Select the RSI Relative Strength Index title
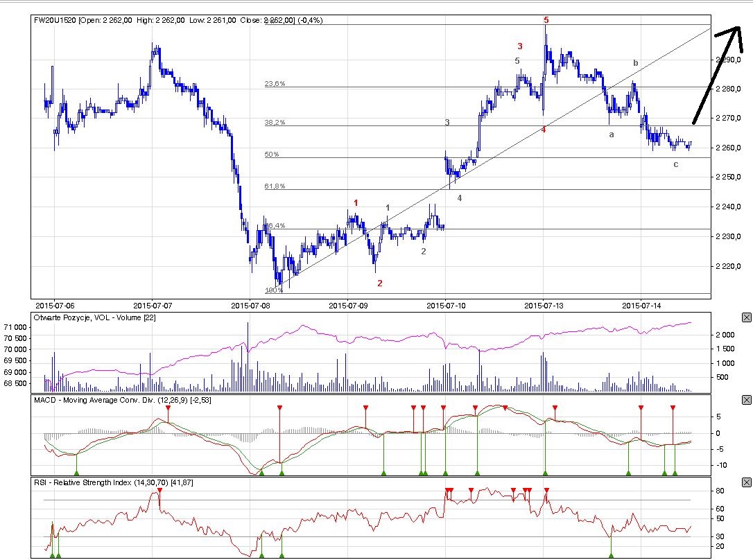The width and height of the screenshot is (753, 560). point(113,482)
